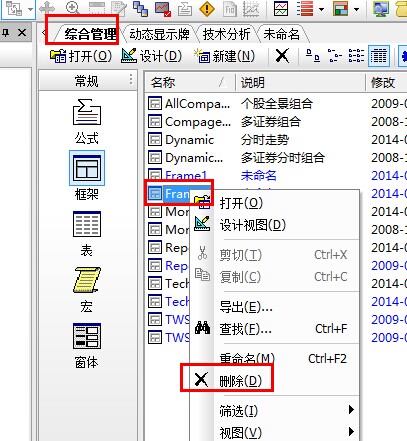Switch to large icons view
The image size is (407, 441).
pyautogui.click(x=313, y=56)
